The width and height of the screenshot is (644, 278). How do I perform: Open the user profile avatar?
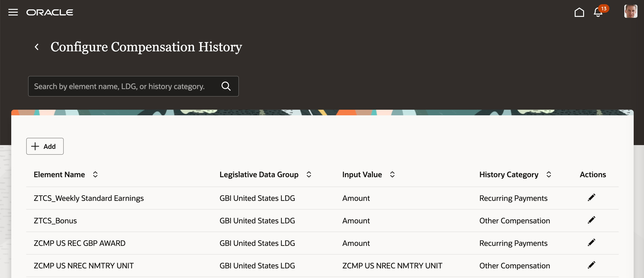click(x=630, y=11)
